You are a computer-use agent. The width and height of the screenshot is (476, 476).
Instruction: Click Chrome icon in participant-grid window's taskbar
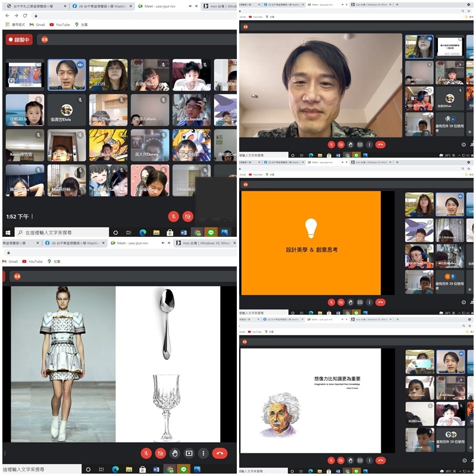coord(198,233)
